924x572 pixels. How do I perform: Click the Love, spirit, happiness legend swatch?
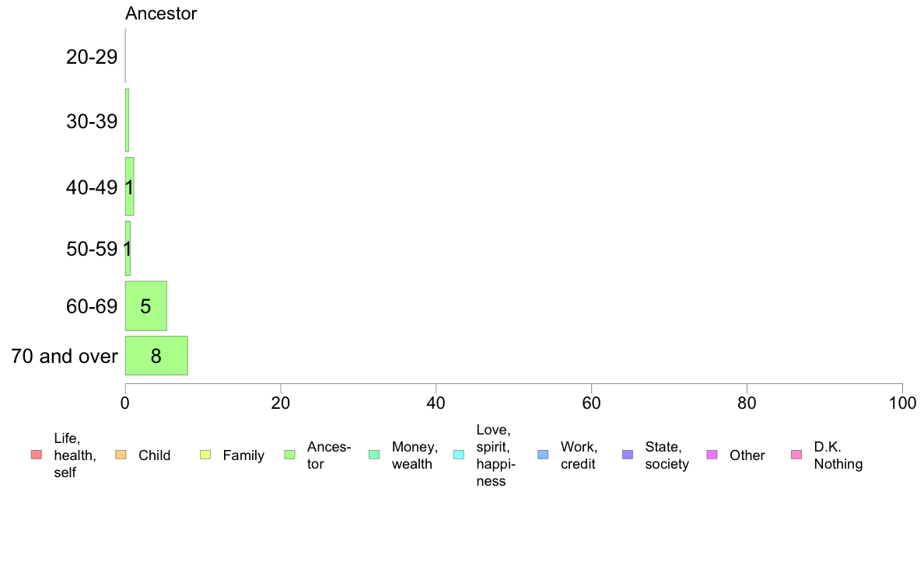458,455
